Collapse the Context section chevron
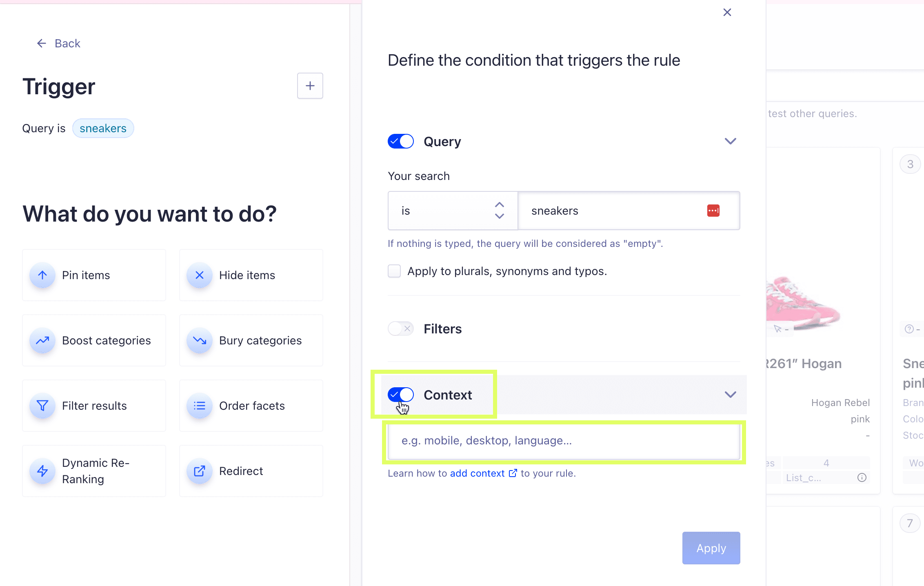The image size is (924, 586). click(x=730, y=395)
